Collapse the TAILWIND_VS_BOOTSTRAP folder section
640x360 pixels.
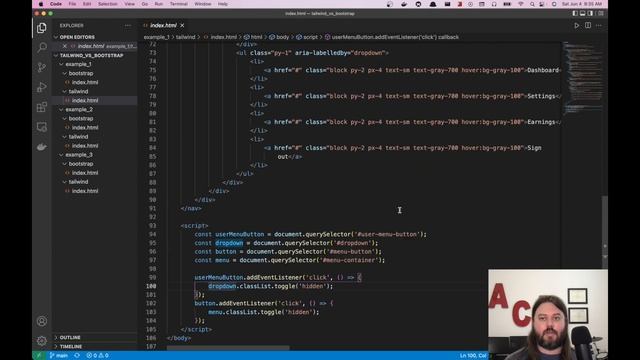pyautogui.click(x=95, y=55)
